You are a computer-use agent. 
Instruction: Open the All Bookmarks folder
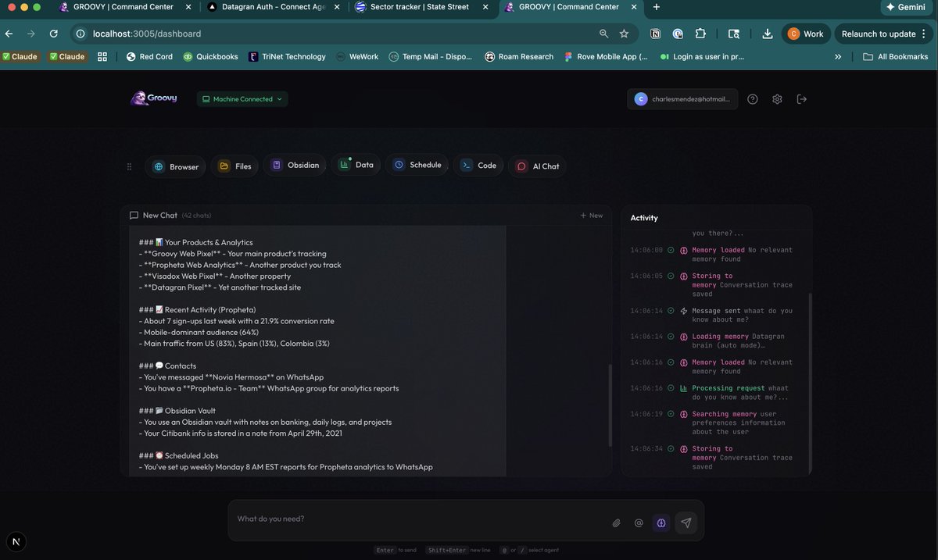click(896, 56)
